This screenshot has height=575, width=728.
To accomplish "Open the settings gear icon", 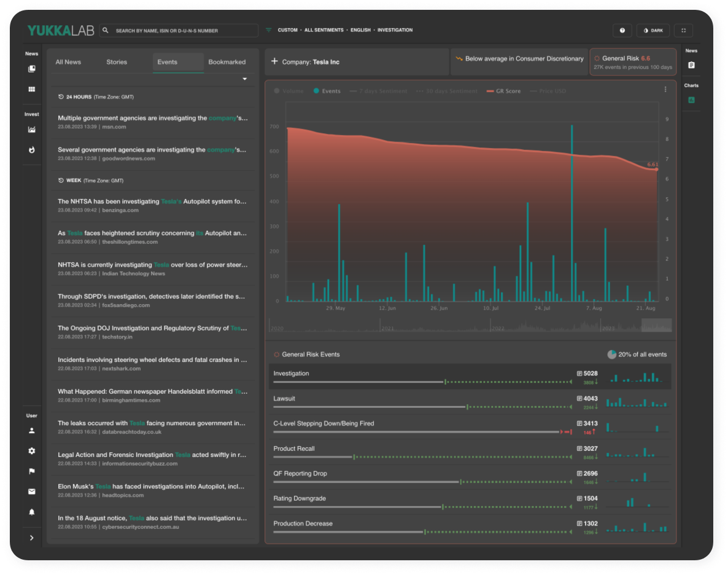I will click(x=31, y=451).
